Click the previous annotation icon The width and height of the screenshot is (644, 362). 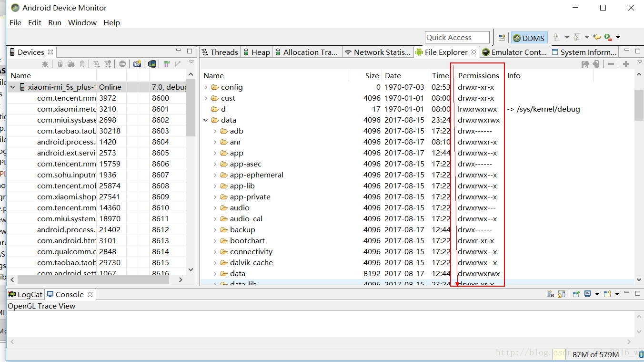click(x=576, y=37)
